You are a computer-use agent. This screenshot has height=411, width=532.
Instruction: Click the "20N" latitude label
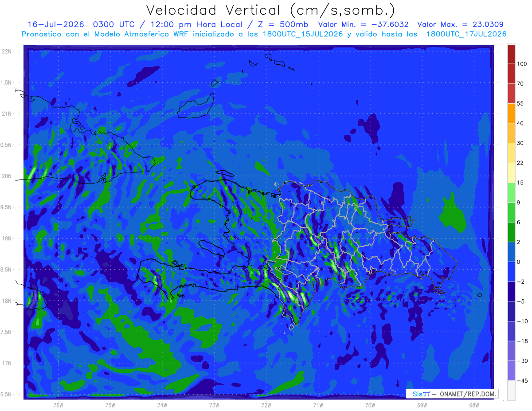(x=7, y=176)
